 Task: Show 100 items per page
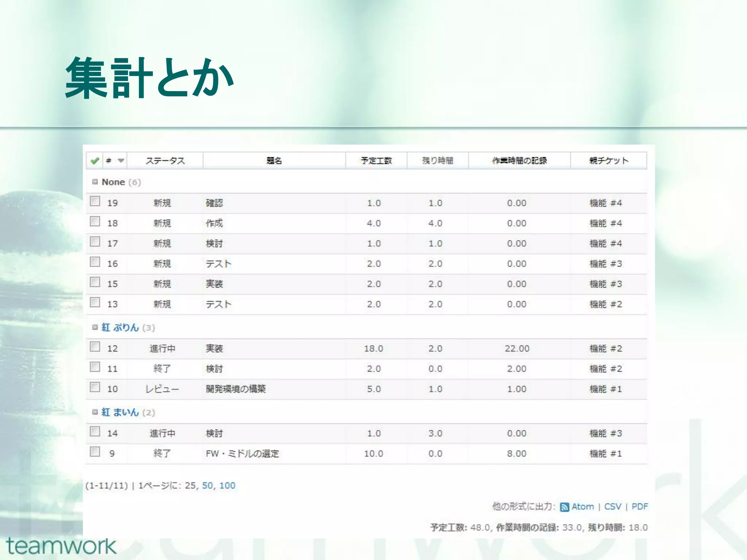pyautogui.click(x=227, y=486)
